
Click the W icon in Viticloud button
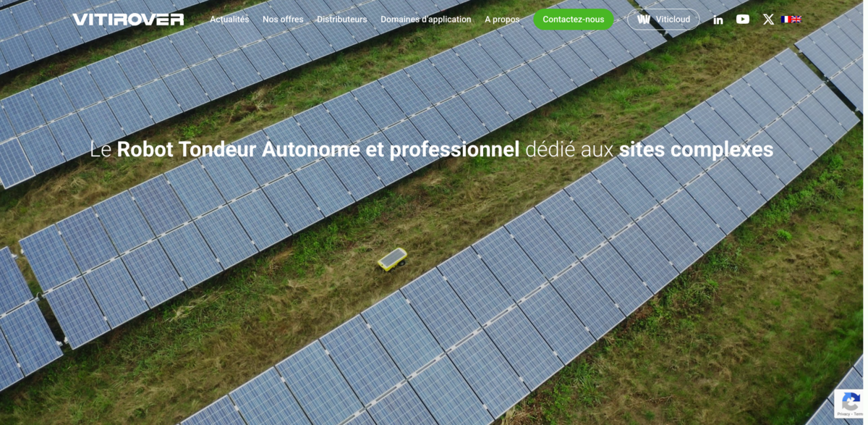pyautogui.click(x=644, y=20)
